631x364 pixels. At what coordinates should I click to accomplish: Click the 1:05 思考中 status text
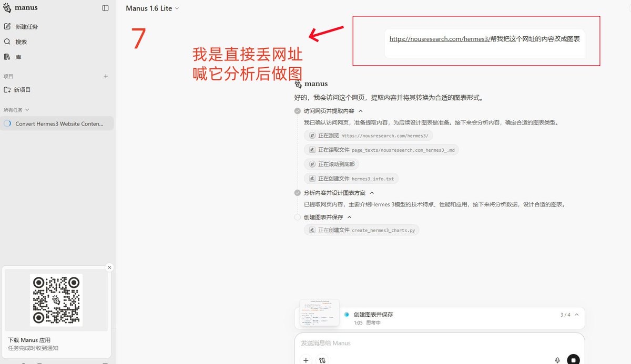367,323
